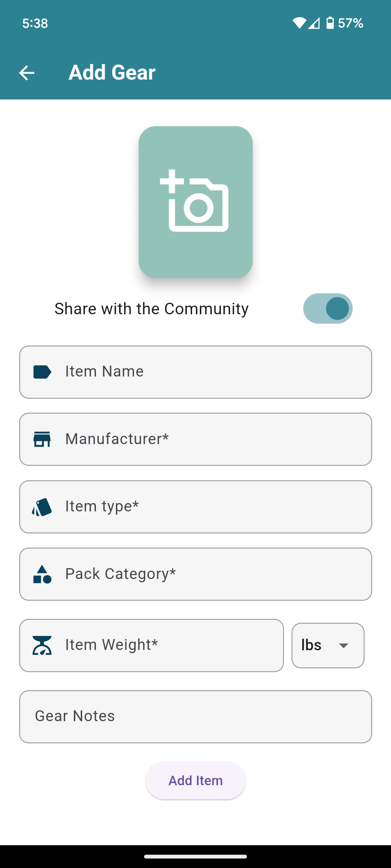Viewport: 391px width, 868px height.
Task: Click the Add Item button
Action: pyautogui.click(x=195, y=780)
